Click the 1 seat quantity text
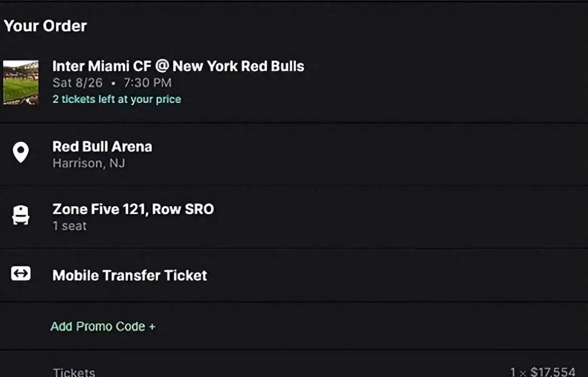Viewport: 588px width, 377px height. pyautogui.click(x=70, y=226)
